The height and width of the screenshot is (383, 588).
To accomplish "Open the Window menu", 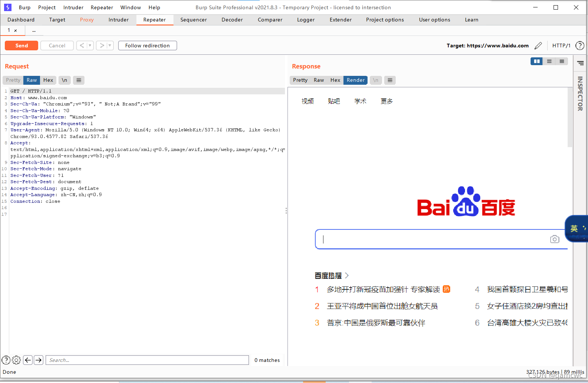I will pos(130,7).
